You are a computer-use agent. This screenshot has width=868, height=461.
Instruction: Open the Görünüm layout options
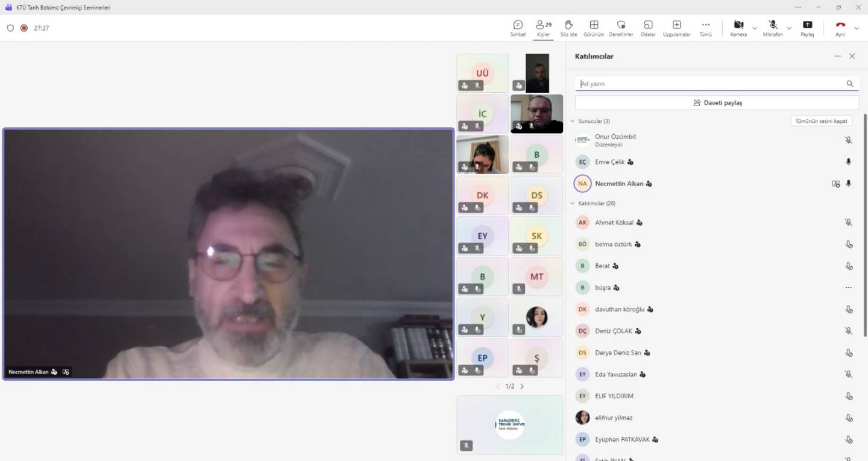[594, 28]
